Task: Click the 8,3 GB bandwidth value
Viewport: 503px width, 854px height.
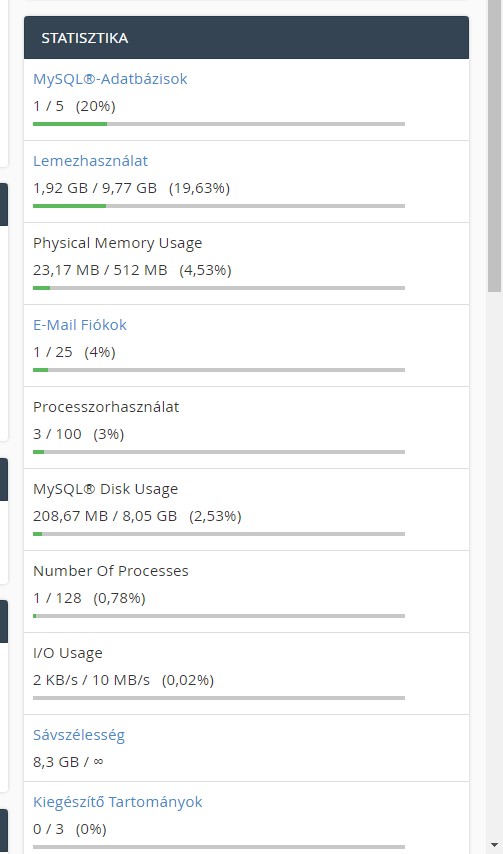Action: (56, 762)
